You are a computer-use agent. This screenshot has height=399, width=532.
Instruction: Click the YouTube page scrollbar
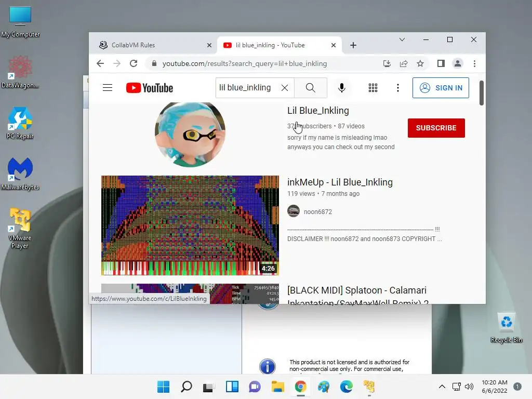coord(481,93)
